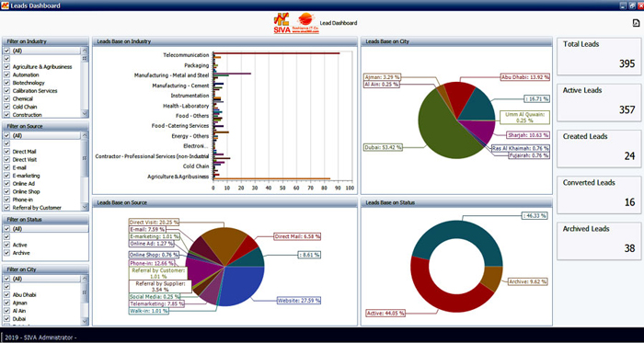Click the scroll-up arrow in Filter on Industry
Image resolution: width=644 pixels, height=343 pixels.
85,51
